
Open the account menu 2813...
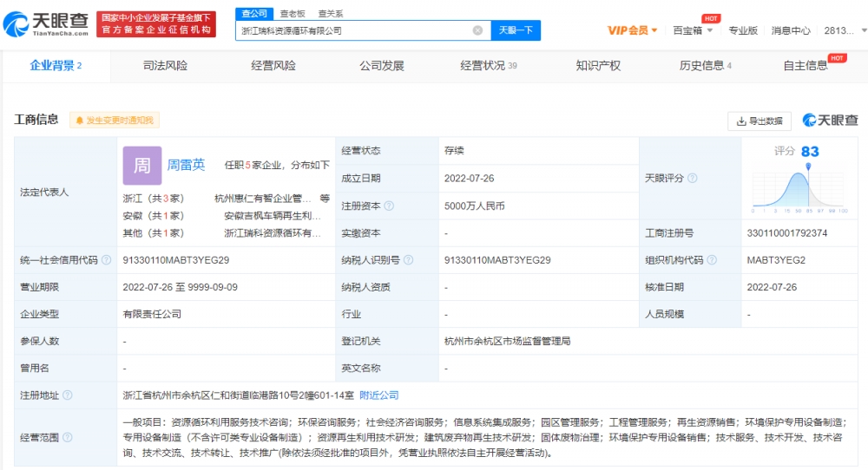coord(845,30)
